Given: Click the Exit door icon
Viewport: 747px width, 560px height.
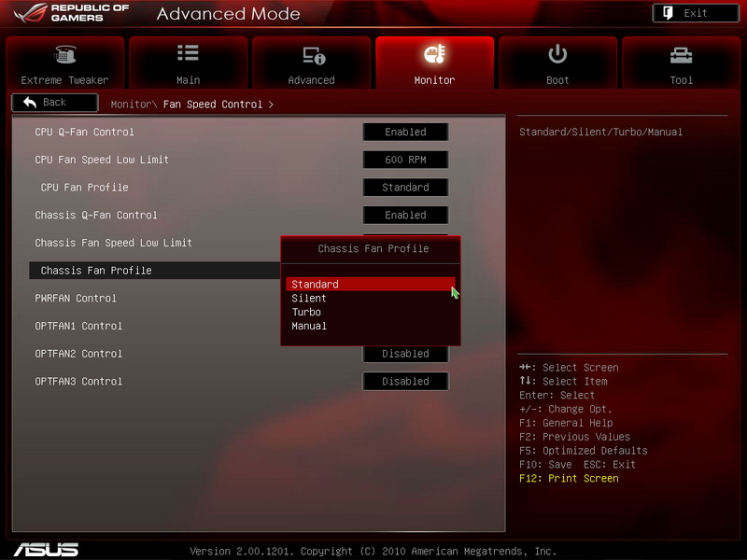Looking at the screenshot, I should click(x=668, y=13).
